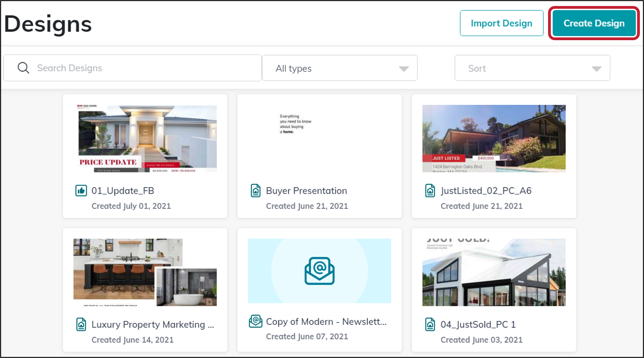Click the Facebook thumbs-up icon beside 01_Update_FB
This screenshot has width=644, height=358.
pos(81,190)
